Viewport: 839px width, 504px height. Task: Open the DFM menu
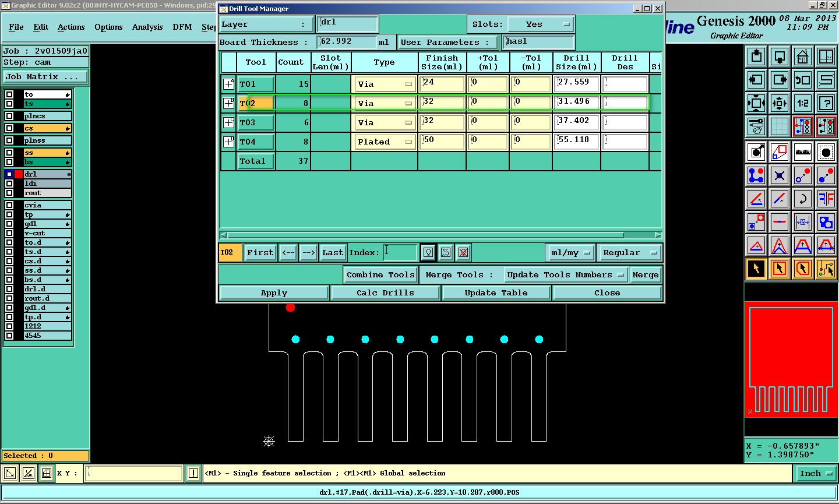(182, 27)
